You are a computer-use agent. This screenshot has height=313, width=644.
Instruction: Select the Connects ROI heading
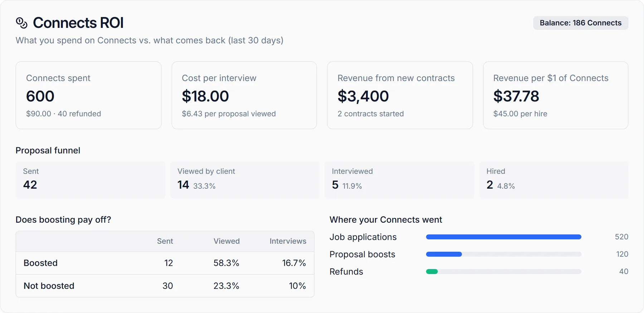click(78, 23)
